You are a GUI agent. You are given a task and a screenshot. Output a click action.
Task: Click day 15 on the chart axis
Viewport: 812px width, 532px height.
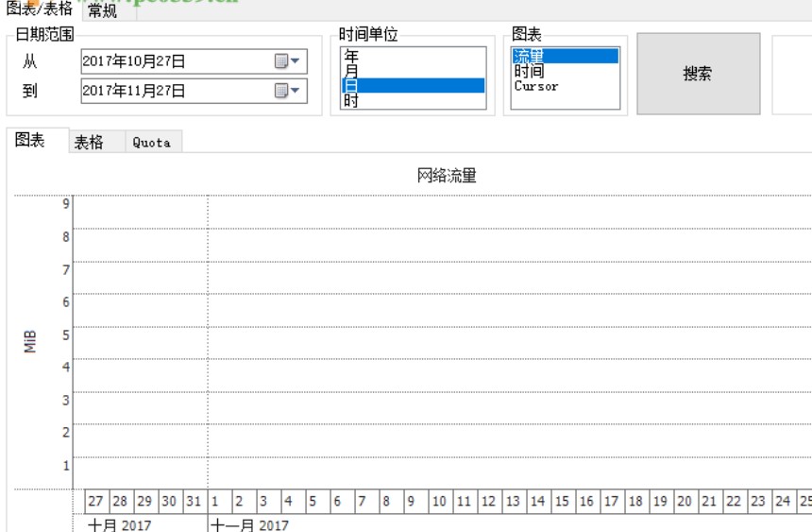coord(562,501)
